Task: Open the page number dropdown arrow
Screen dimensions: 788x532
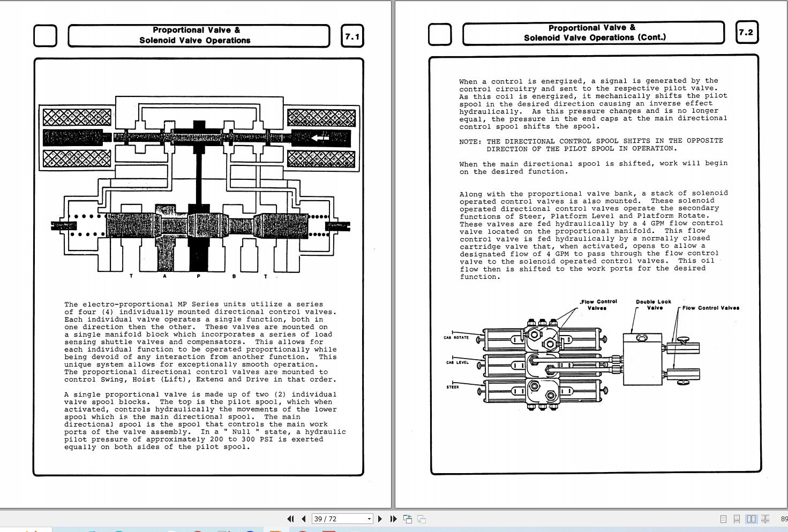Action: pos(369,519)
